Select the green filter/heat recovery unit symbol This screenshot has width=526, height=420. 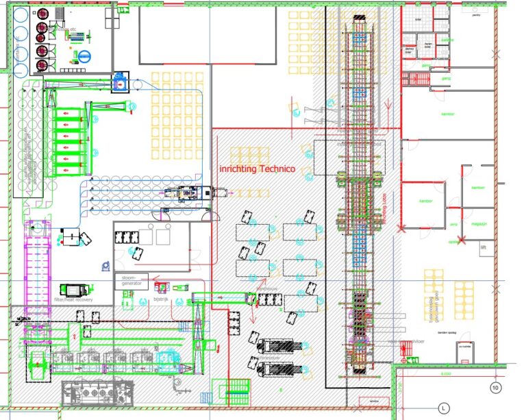(x=76, y=291)
